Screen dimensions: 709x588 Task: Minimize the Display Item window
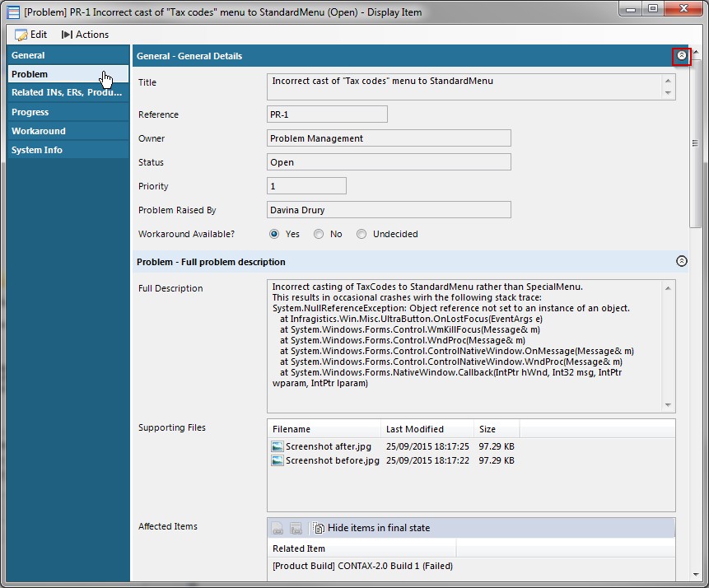point(632,8)
